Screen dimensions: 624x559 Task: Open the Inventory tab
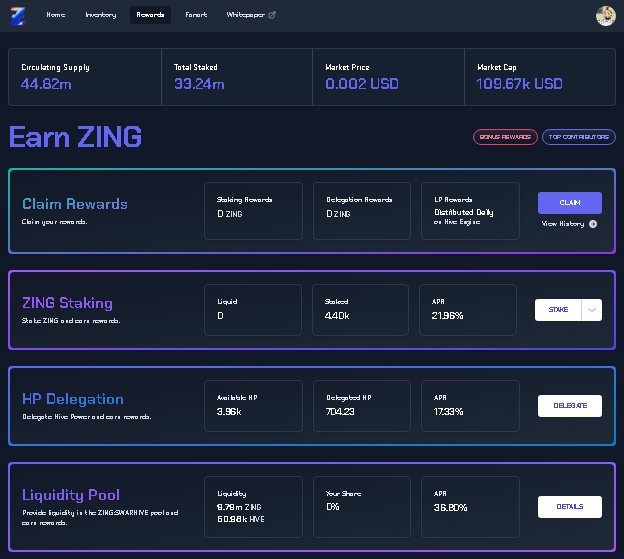(101, 15)
